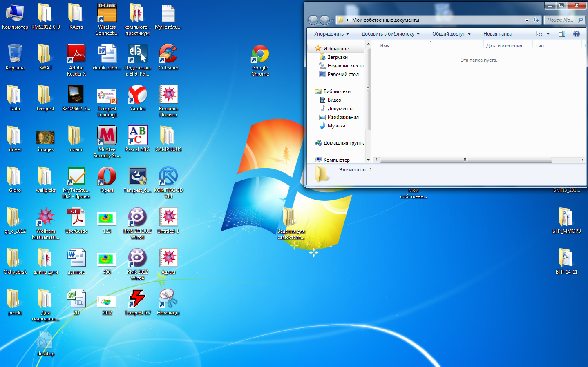Click the Help question mark icon in Explorer

click(x=576, y=34)
